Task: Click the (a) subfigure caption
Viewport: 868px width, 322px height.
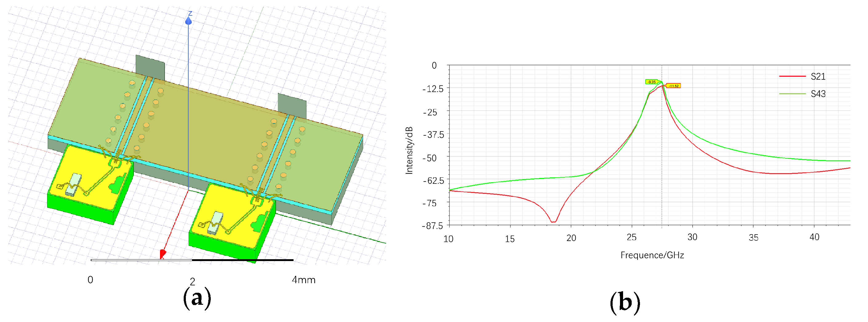Action: click(197, 298)
